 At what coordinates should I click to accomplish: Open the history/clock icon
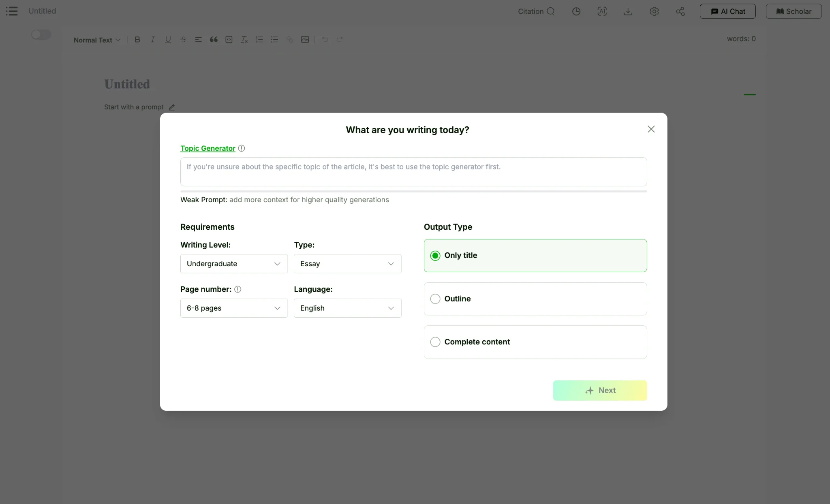(x=575, y=11)
